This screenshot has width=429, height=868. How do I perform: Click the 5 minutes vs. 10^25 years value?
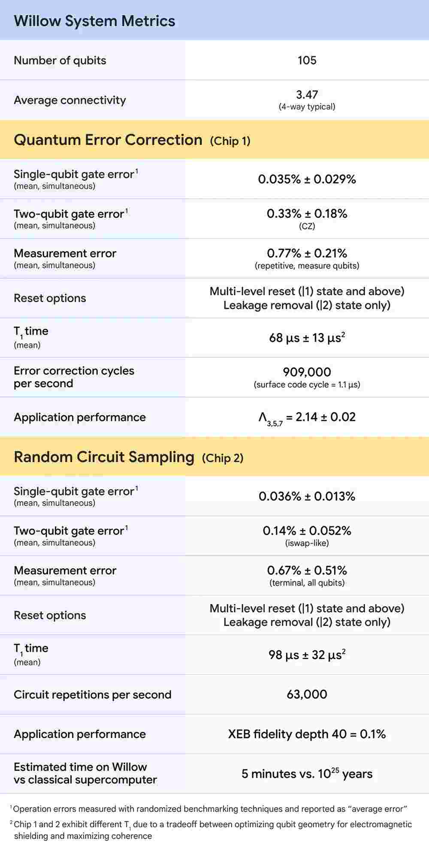tap(307, 774)
